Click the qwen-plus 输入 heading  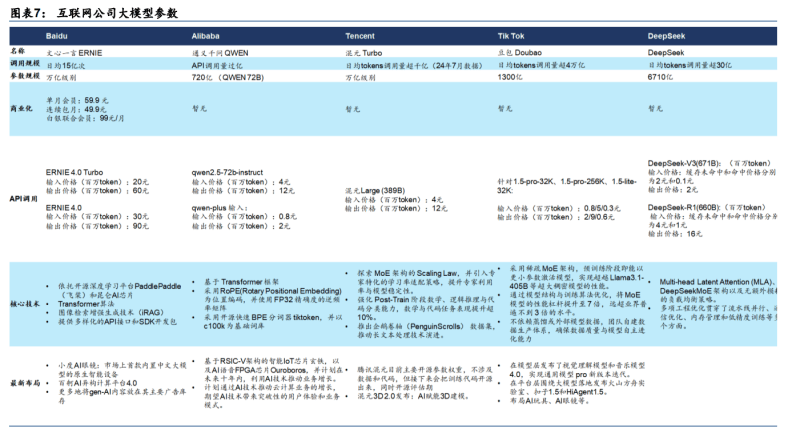(220, 208)
